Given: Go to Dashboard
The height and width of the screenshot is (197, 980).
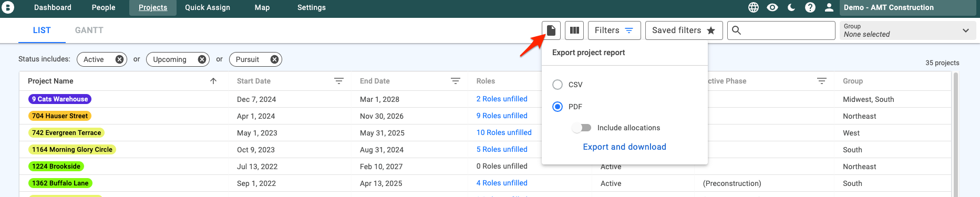Looking at the screenshot, I should tap(53, 7).
